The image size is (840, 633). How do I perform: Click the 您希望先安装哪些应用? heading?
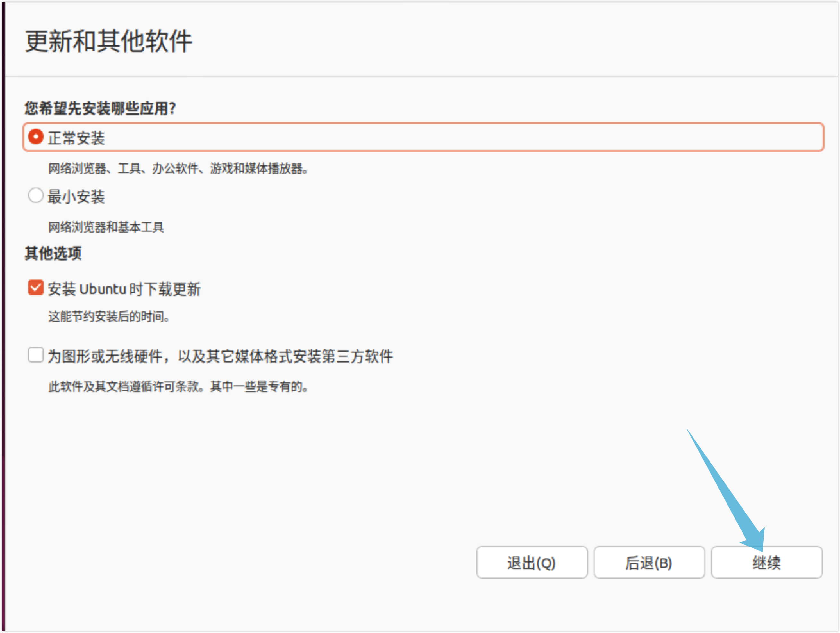click(100, 108)
